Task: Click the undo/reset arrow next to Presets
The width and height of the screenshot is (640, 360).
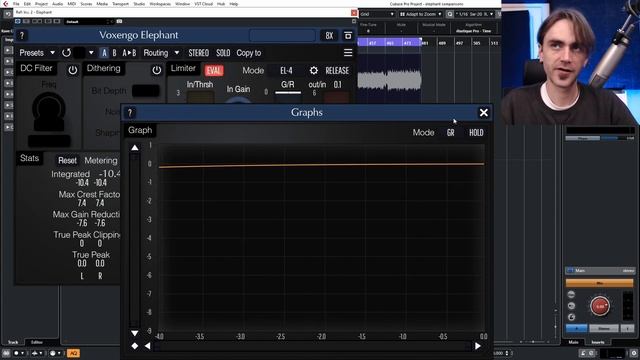Action: click(67, 53)
